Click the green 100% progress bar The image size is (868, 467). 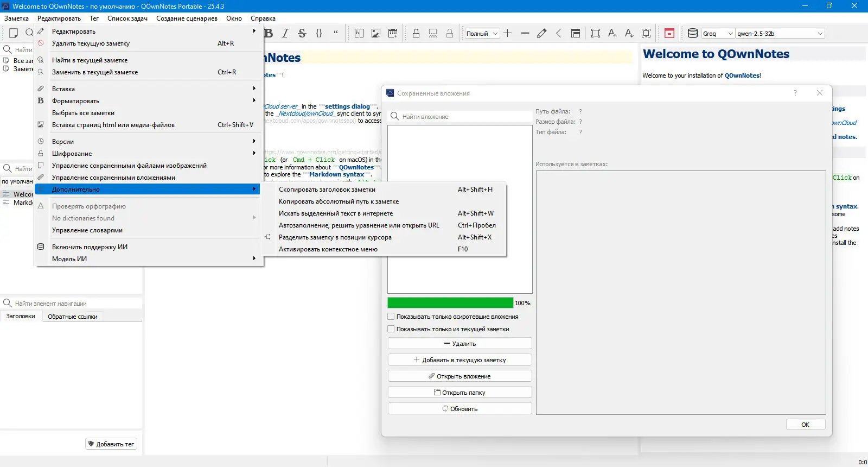coord(450,303)
